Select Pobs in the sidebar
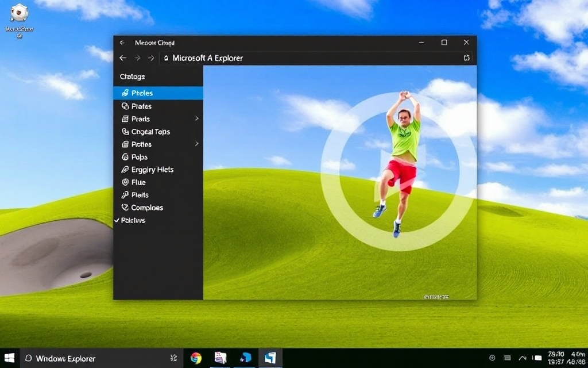 click(x=158, y=157)
